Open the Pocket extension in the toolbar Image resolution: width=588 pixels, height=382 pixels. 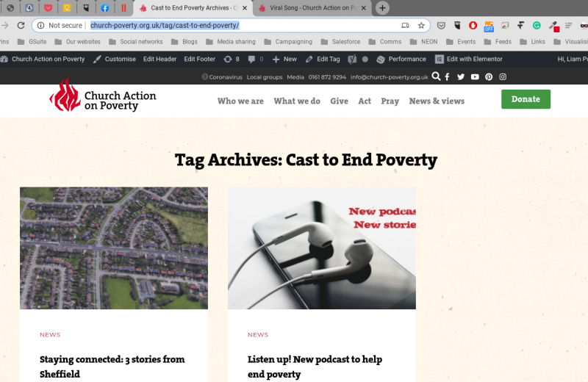pyautogui.click(x=442, y=26)
